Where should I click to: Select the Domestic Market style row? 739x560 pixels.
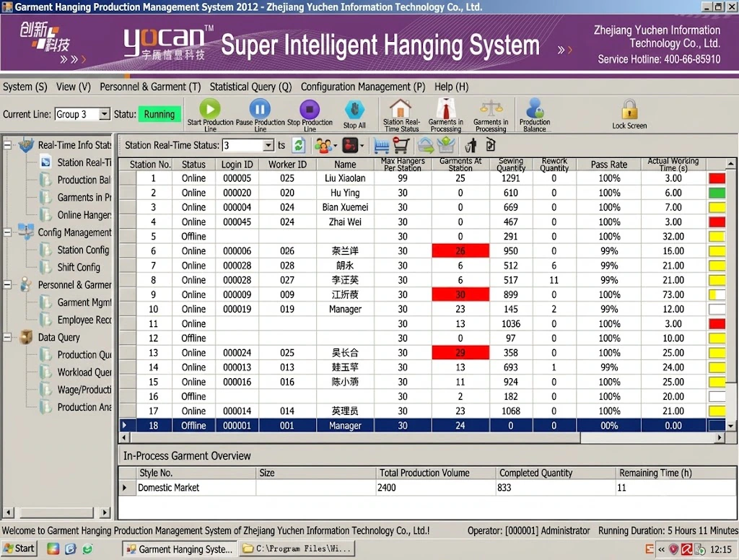click(427, 487)
